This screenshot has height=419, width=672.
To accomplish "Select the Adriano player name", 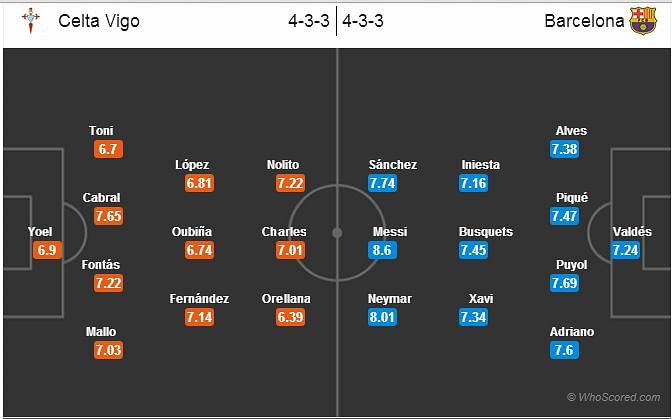I will [572, 332].
